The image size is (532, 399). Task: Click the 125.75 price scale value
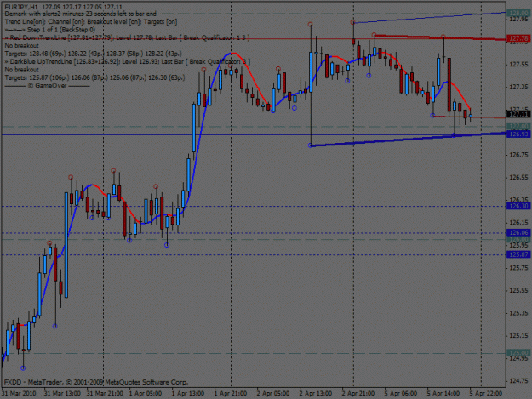pyautogui.click(x=518, y=268)
